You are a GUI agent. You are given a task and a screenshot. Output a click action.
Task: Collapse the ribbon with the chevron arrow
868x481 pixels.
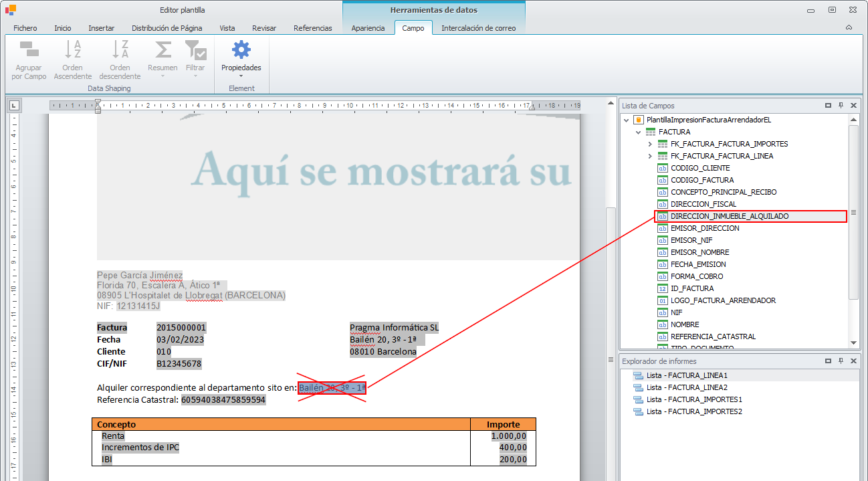[849, 27]
